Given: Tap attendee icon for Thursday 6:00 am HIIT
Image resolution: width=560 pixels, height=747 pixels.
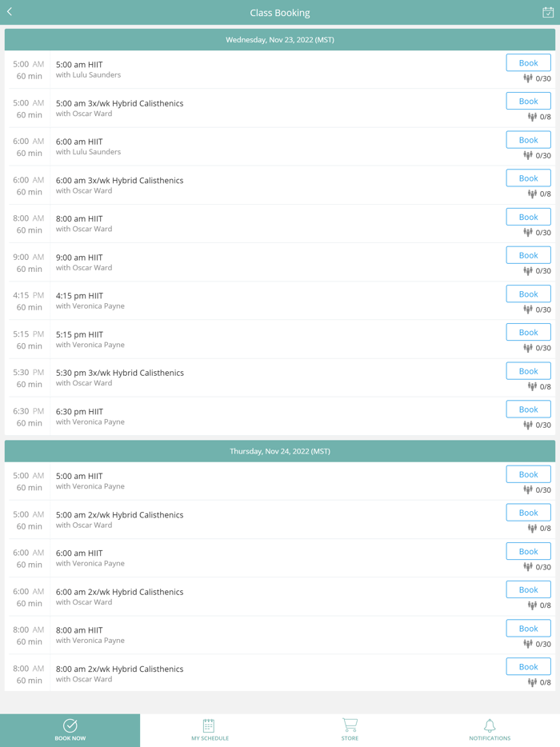Looking at the screenshot, I should [x=528, y=567].
